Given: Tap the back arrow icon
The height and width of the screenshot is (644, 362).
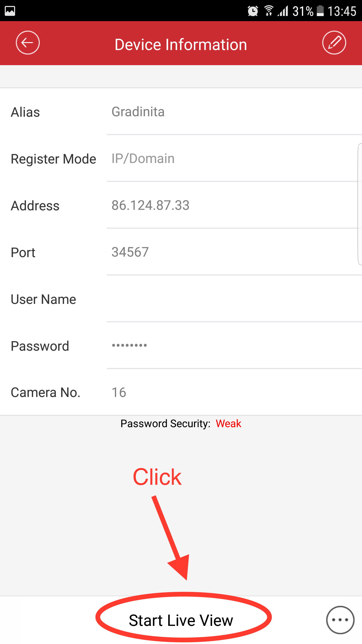Looking at the screenshot, I should point(28,43).
